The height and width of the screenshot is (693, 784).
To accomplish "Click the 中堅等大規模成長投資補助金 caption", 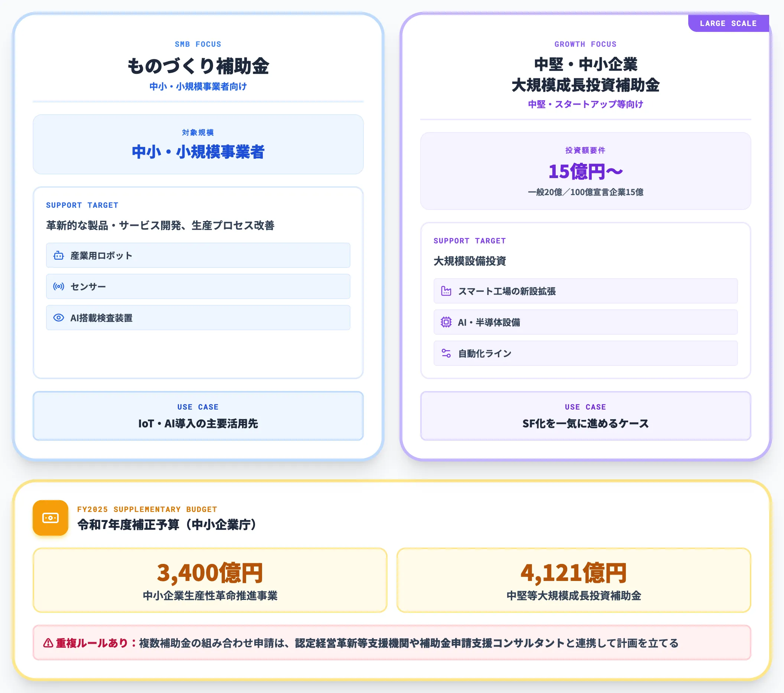I will [x=574, y=596].
